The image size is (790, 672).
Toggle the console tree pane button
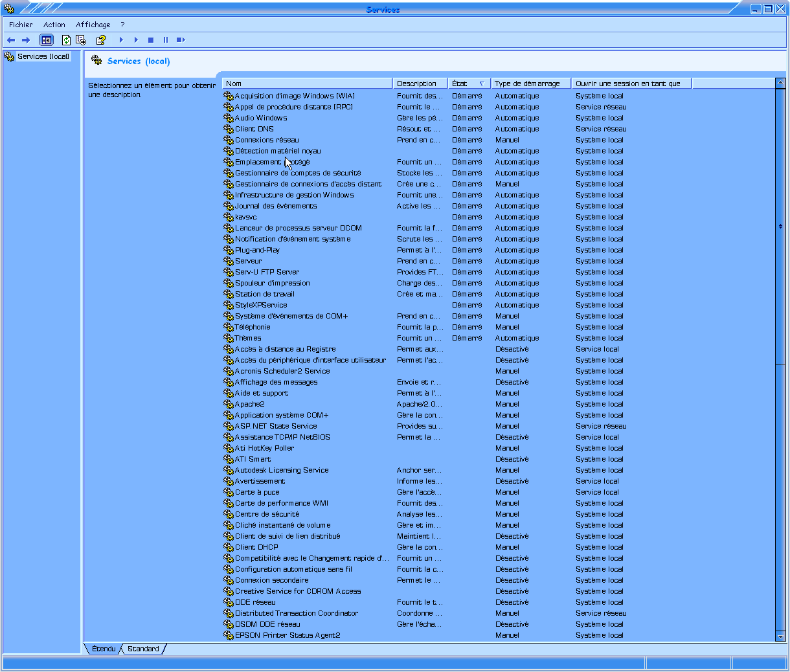click(46, 40)
